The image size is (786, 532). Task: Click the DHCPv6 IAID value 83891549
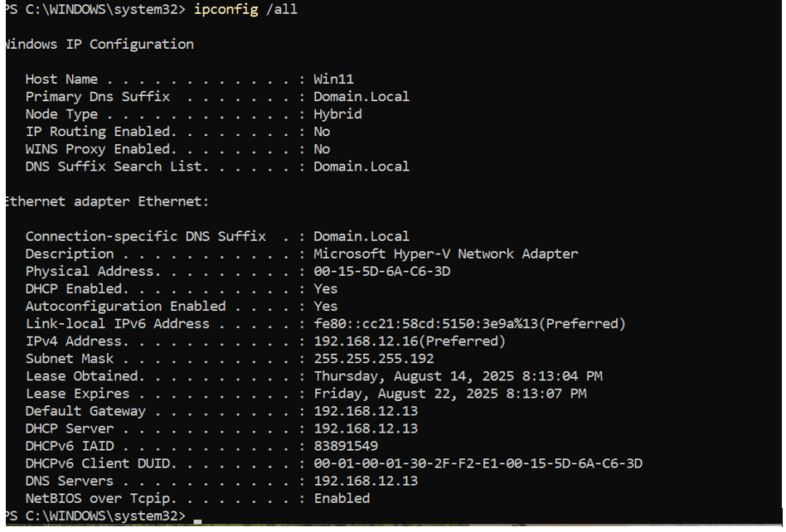point(345,446)
